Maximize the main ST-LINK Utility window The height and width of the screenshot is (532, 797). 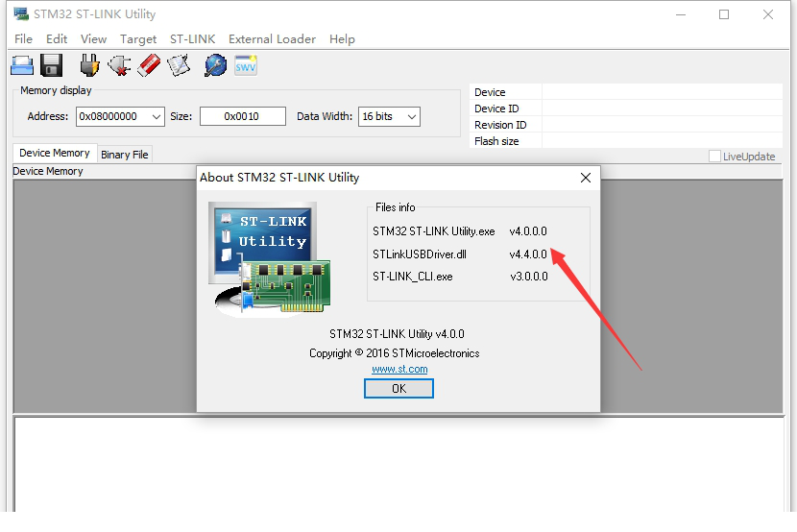(724, 14)
